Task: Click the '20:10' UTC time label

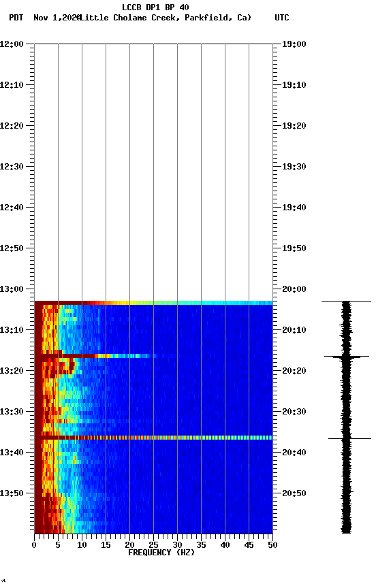Action: click(x=294, y=330)
